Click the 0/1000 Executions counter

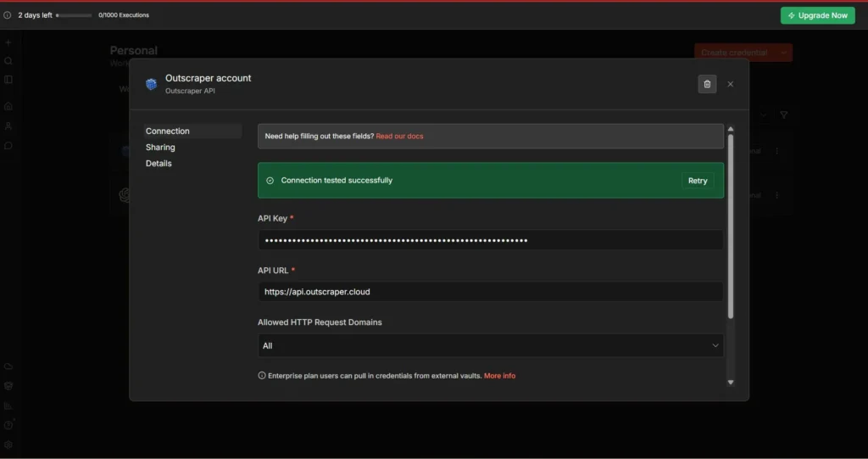click(x=124, y=15)
